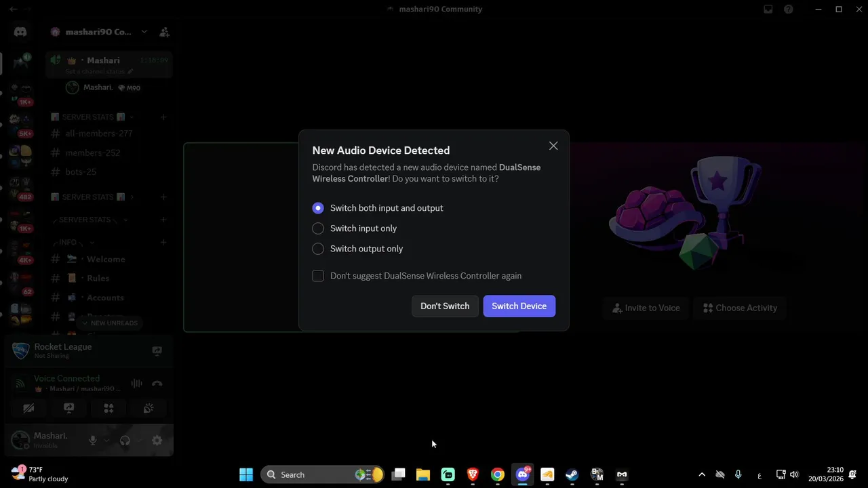This screenshot has height=488, width=868.
Task: Open the members-252 channel
Action: pyautogui.click(x=93, y=152)
